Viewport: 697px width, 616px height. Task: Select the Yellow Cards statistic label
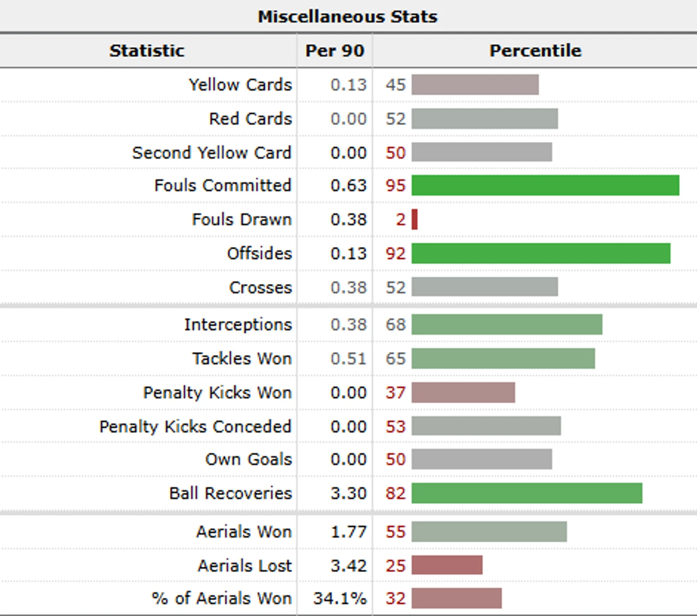[240, 85]
